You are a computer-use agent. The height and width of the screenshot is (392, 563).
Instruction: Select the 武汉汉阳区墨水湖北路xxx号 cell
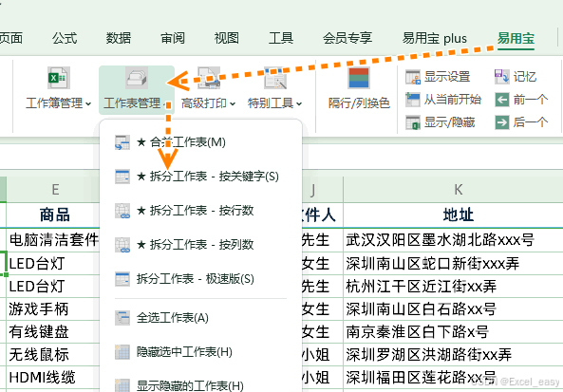point(454,240)
